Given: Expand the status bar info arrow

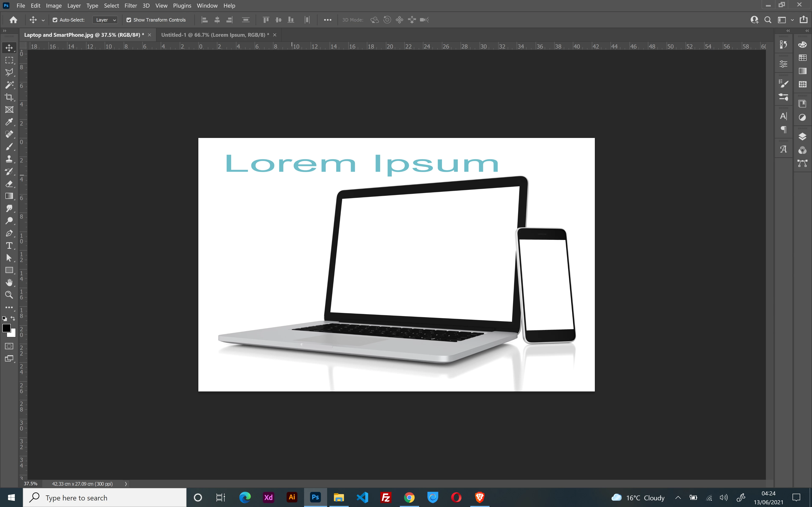Looking at the screenshot, I should [126, 484].
